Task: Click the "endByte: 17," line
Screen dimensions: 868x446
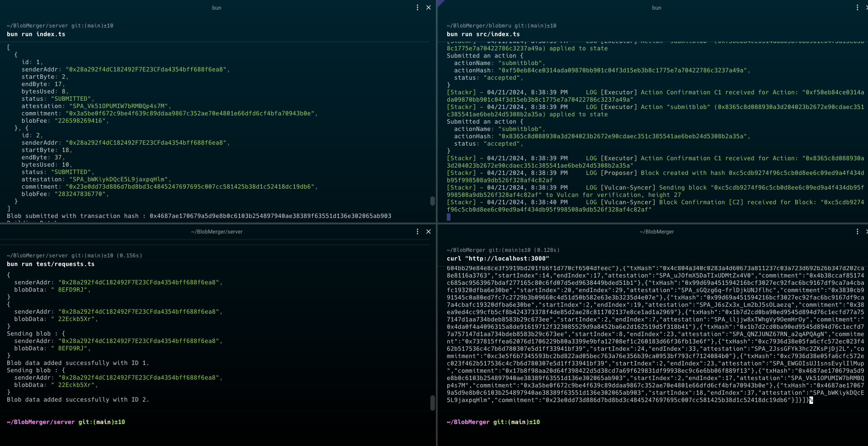Action: (x=43, y=84)
